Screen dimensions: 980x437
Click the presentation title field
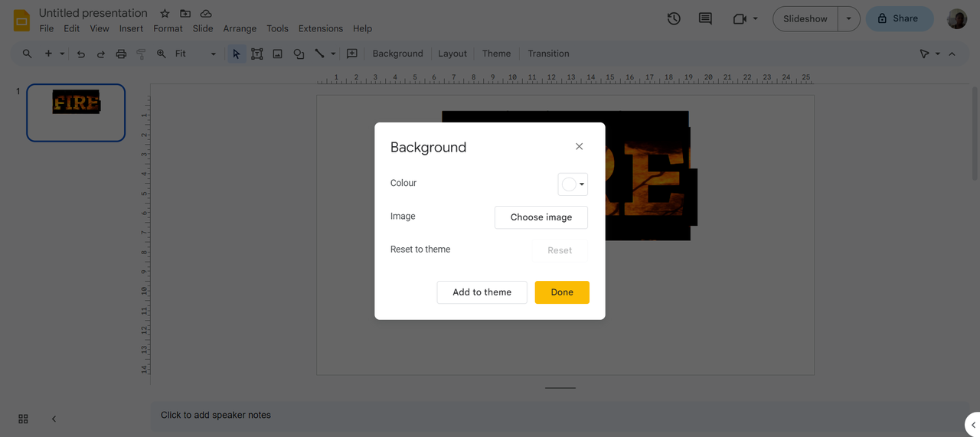coord(93,13)
